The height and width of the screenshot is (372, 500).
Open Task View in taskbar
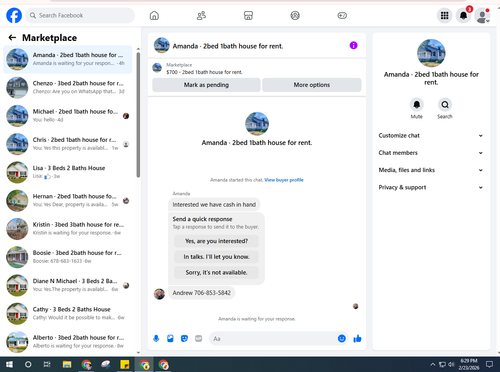[47, 364]
